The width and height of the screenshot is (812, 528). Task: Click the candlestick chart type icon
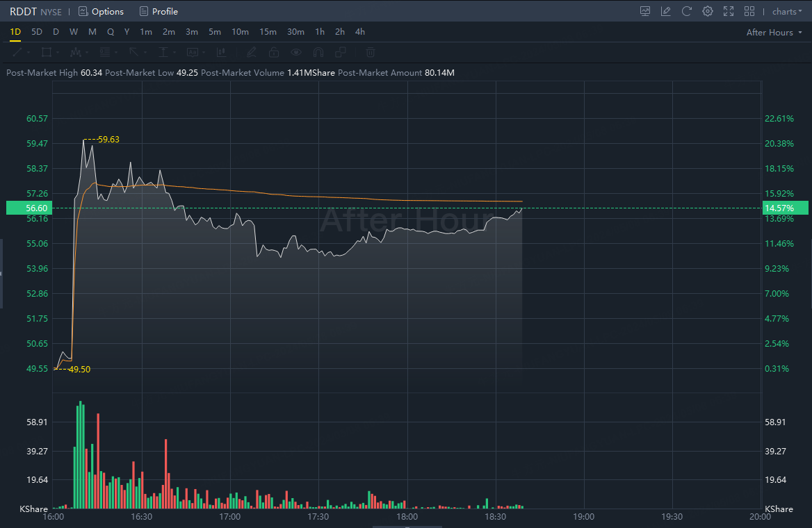(222, 52)
